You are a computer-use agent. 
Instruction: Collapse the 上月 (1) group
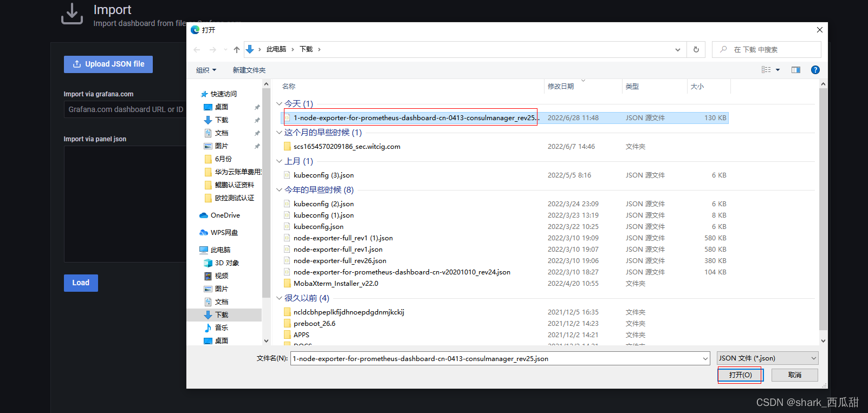pos(279,161)
